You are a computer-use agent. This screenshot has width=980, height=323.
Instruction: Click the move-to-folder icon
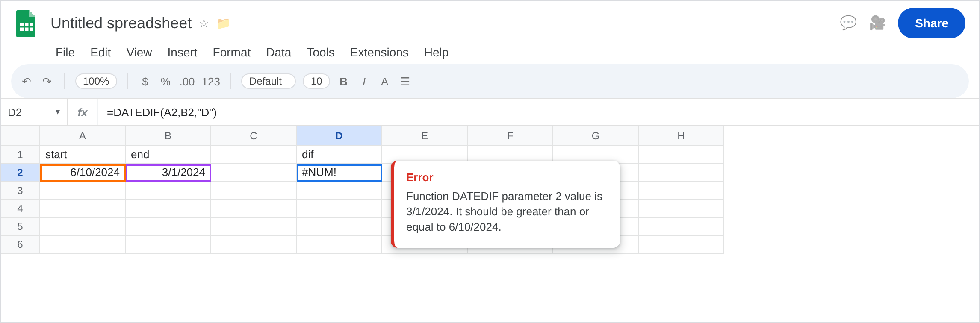pos(223,23)
